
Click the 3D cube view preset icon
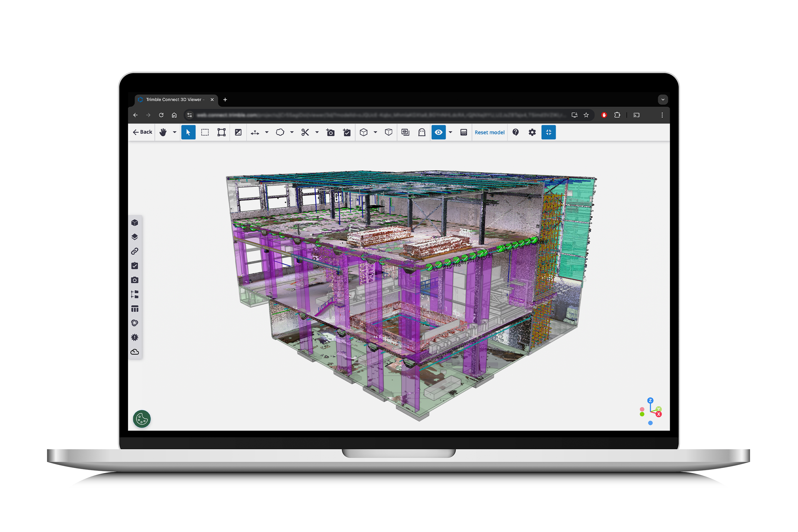(x=364, y=132)
